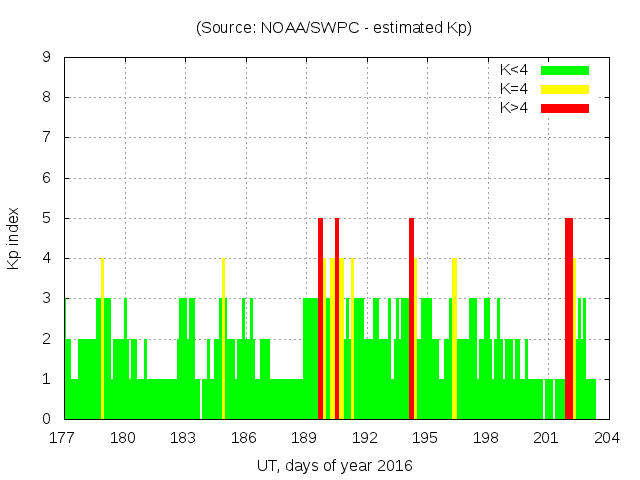Screen dimensions: 640x480
Task: Click the wide red bar near day 202
Action: click(569, 320)
